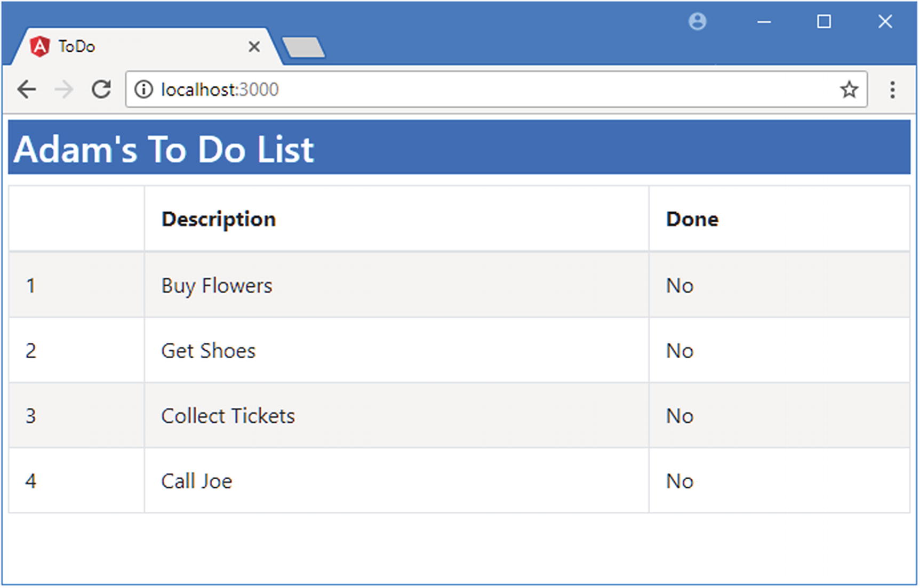Click the Done column header
The image size is (920, 588).
[692, 219]
